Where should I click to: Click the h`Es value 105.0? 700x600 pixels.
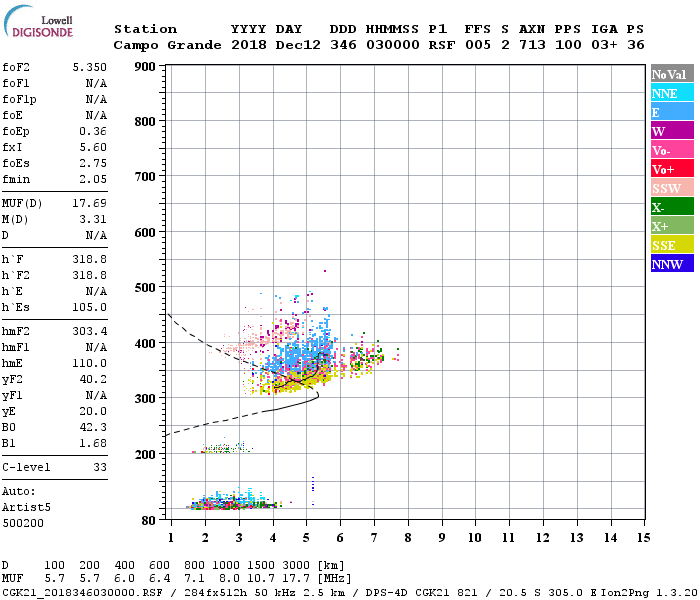(90, 307)
